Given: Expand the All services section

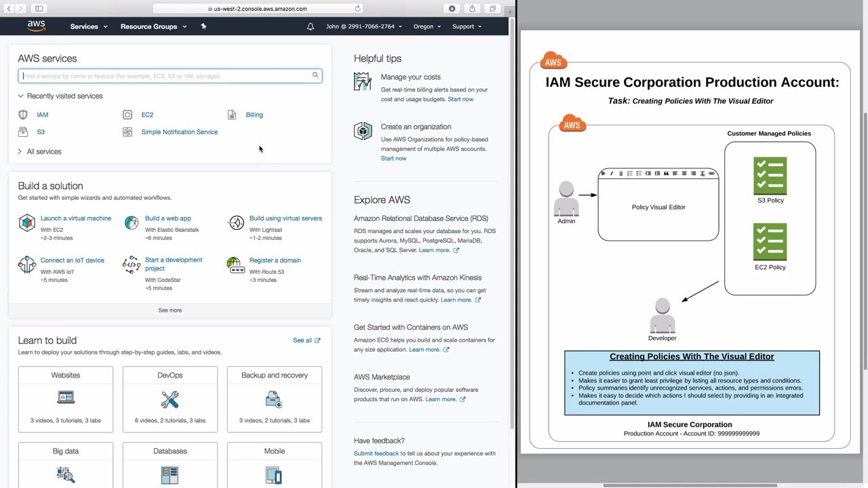Looking at the screenshot, I should (x=39, y=152).
